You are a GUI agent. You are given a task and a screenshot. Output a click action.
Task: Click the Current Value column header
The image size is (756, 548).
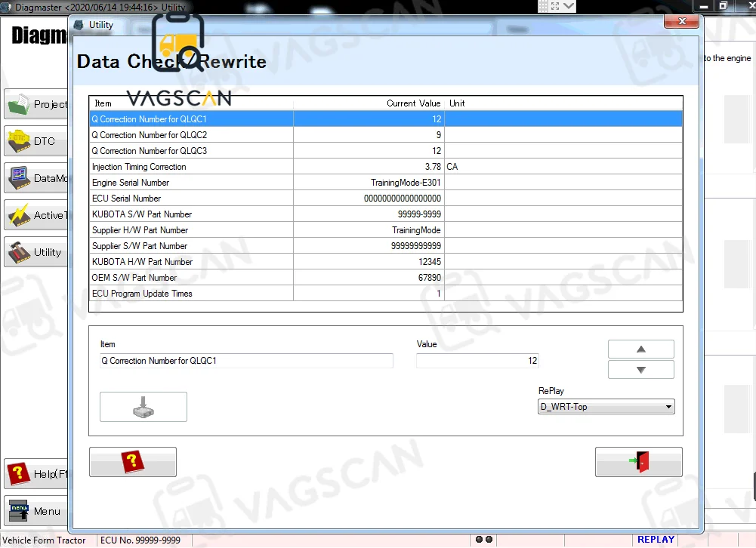[369, 103]
